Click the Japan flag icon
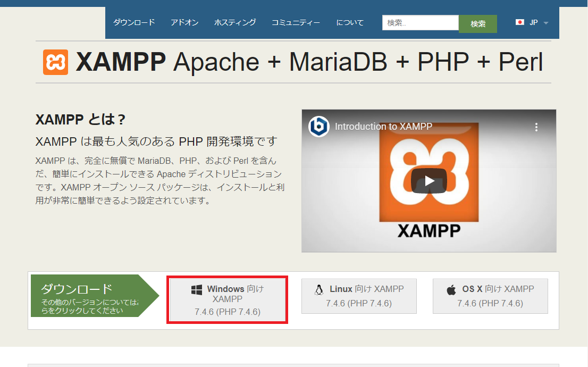The image size is (588, 367). [520, 22]
